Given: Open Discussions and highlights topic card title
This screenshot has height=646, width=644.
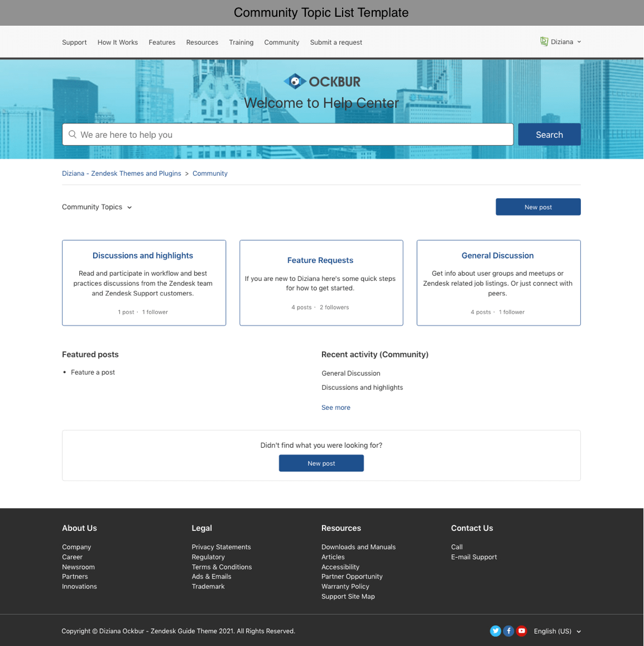Looking at the screenshot, I should 143,256.
